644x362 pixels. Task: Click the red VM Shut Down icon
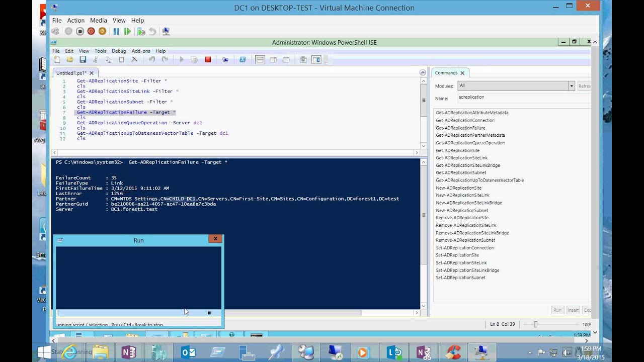point(91,31)
